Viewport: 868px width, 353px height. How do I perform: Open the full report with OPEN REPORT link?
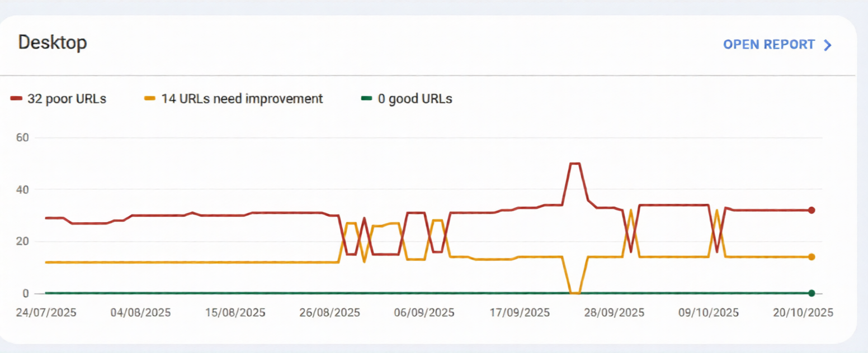pyautogui.click(x=769, y=45)
